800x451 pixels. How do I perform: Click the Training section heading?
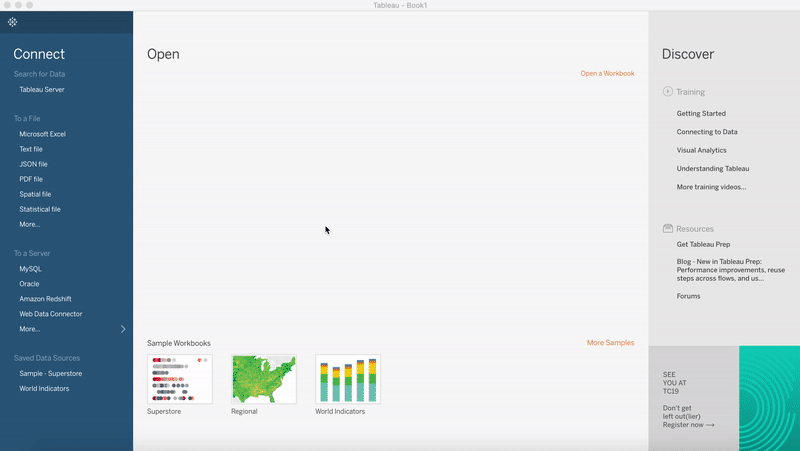click(x=690, y=92)
